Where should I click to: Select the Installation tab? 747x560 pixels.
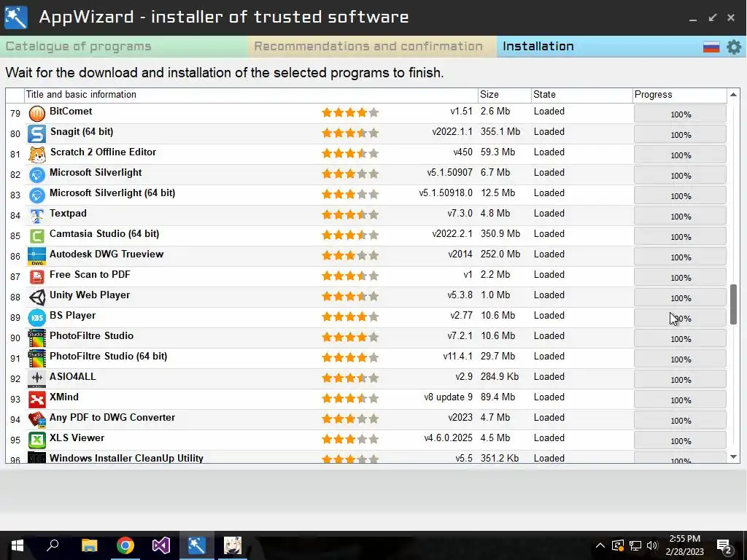tap(538, 47)
